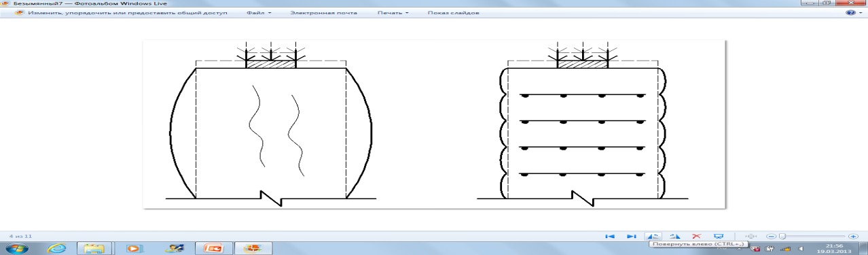Open the help question mark icon
Viewport: 868px width, 255px height.
tap(850, 13)
